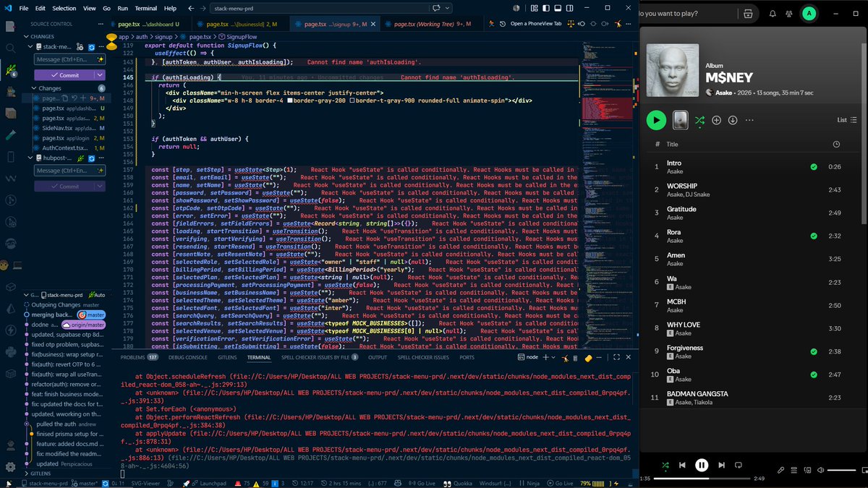Open file icon on the selected page.tsx row
Viewport: 868px width, 488px height.
click(65, 98)
